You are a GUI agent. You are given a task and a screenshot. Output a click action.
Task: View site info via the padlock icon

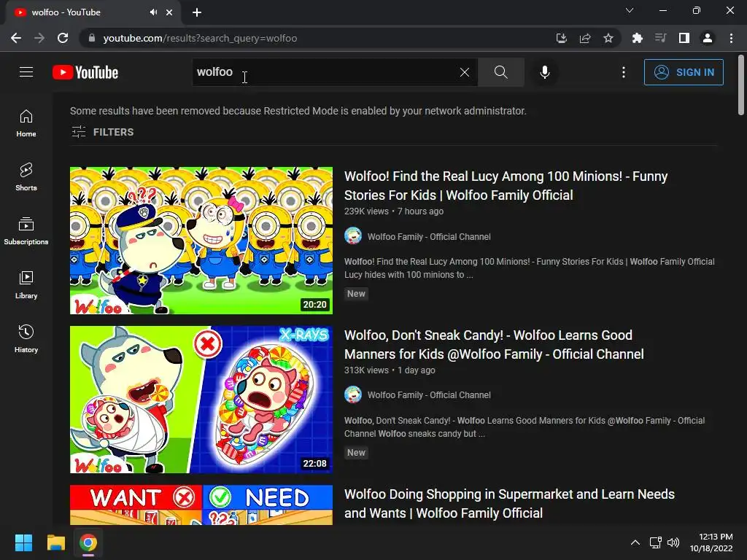click(x=92, y=38)
